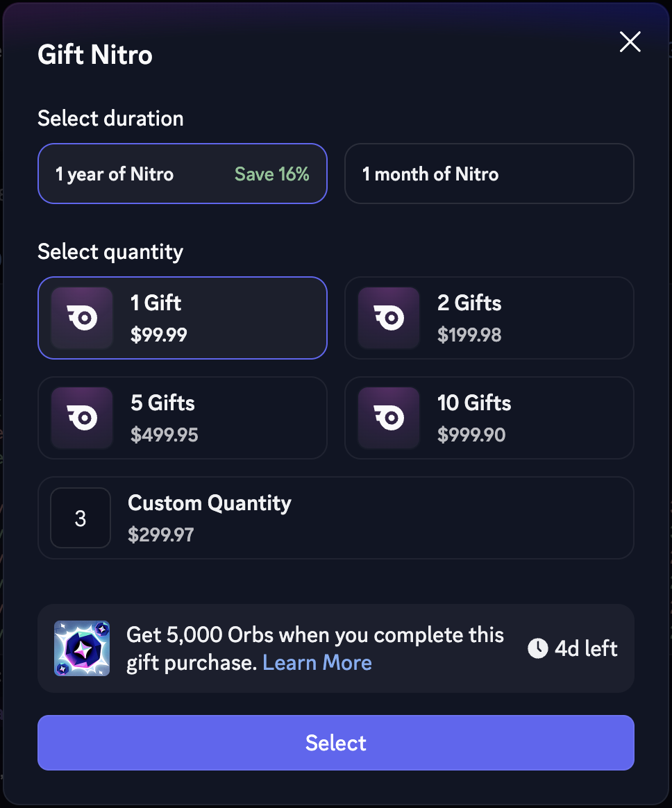Screen dimensions: 672x808
Task: Click the Nitro icon beside 2 Gifts
Action: coord(389,317)
